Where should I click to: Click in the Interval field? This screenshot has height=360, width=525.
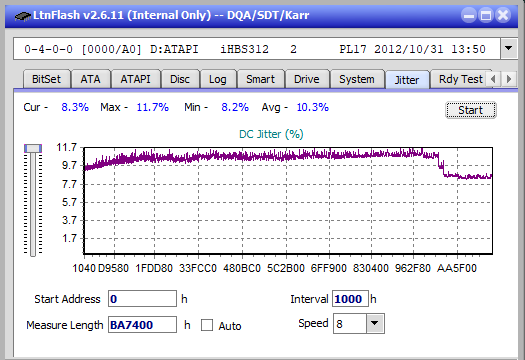coord(350,299)
